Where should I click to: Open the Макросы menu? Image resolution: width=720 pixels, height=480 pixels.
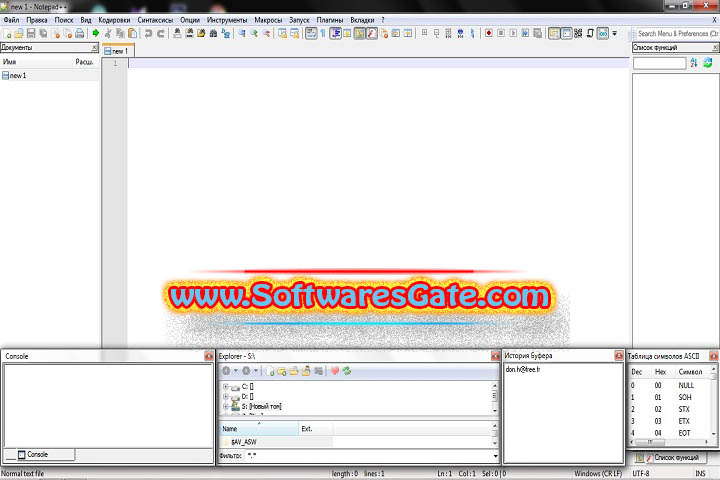(268, 20)
